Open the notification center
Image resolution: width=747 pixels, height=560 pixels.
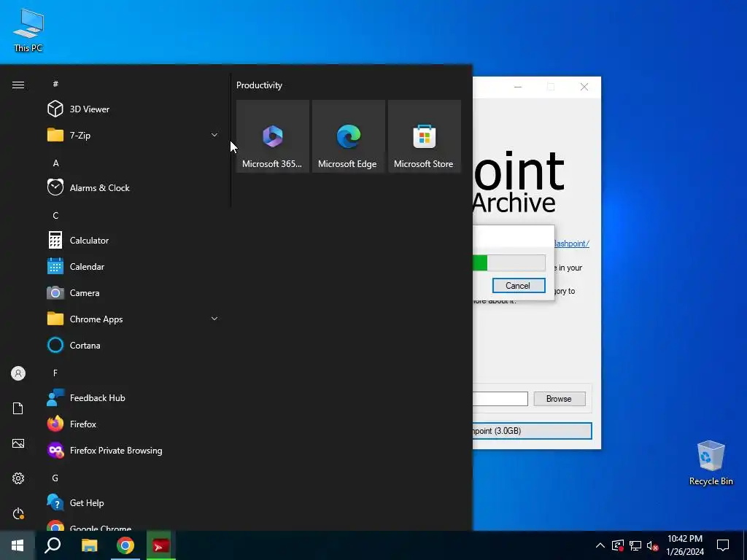click(x=723, y=545)
